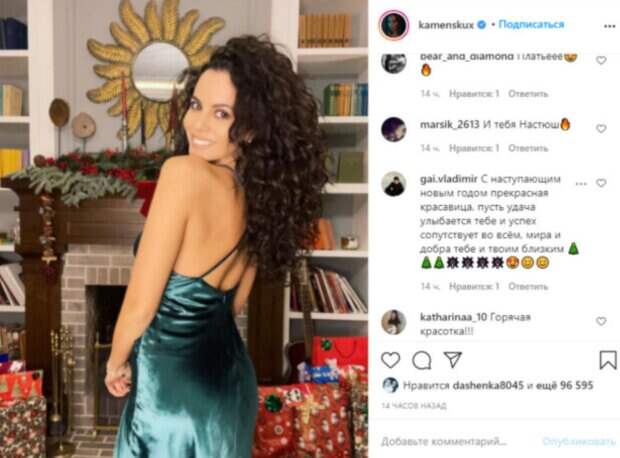Open three-dot post options menu

tap(609, 26)
